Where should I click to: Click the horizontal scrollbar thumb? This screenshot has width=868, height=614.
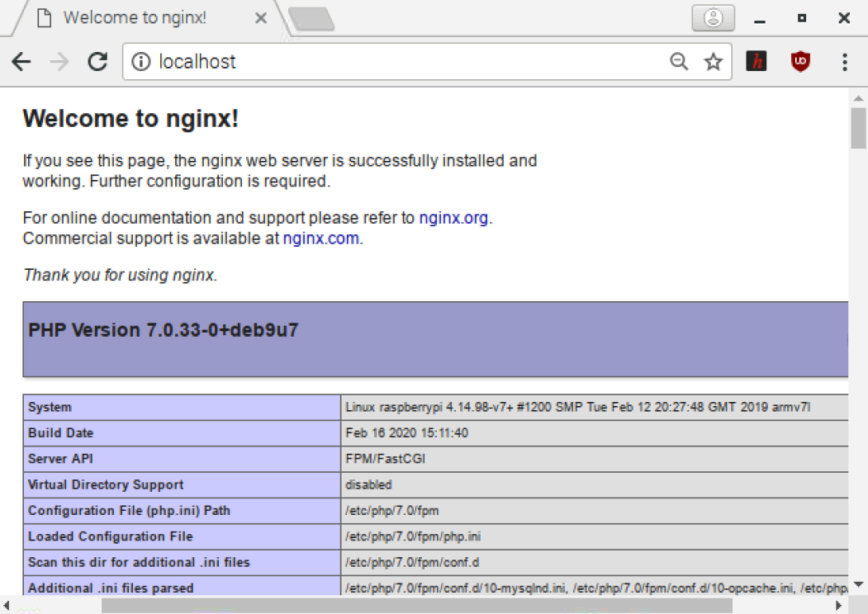[x=417, y=606]
